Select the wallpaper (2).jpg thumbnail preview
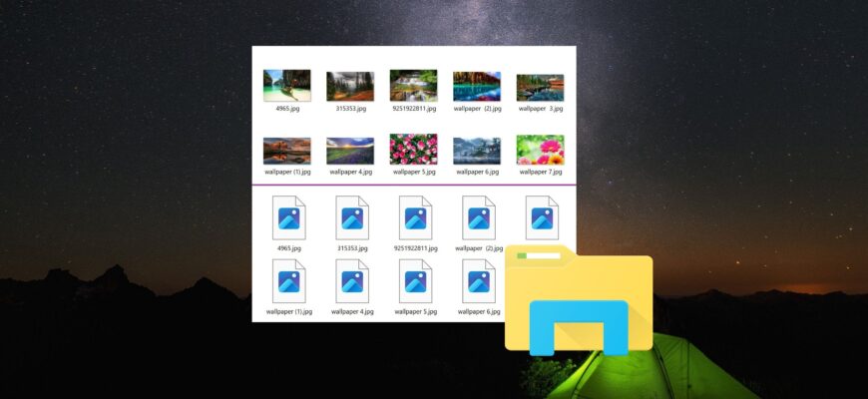This screenshot has width=868, height=399. click(x=477, y=87)
